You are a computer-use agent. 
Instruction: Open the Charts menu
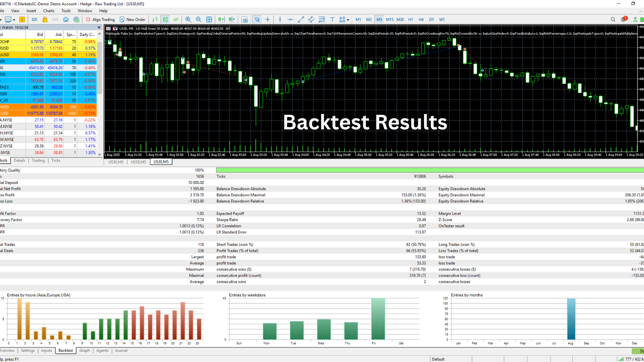click(49, 11)
